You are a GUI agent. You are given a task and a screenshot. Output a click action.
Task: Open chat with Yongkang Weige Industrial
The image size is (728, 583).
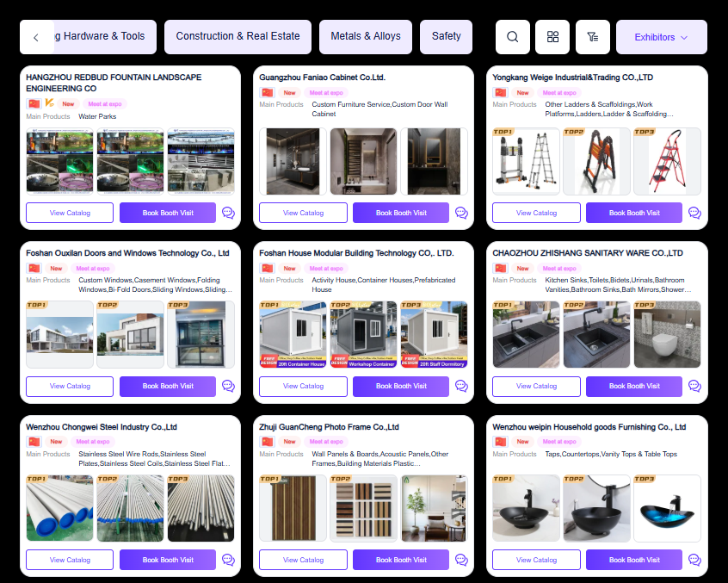click(x=694, y=213)
